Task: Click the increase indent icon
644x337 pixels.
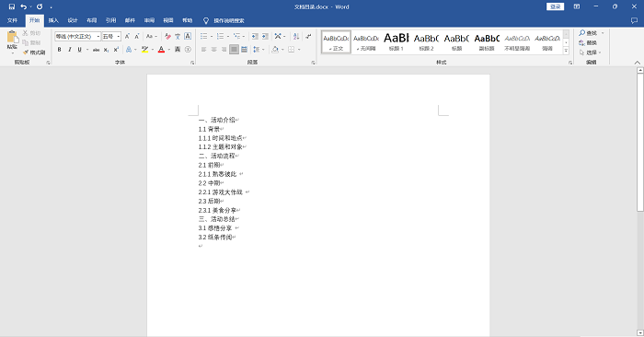Action: (x=265, y=37)
